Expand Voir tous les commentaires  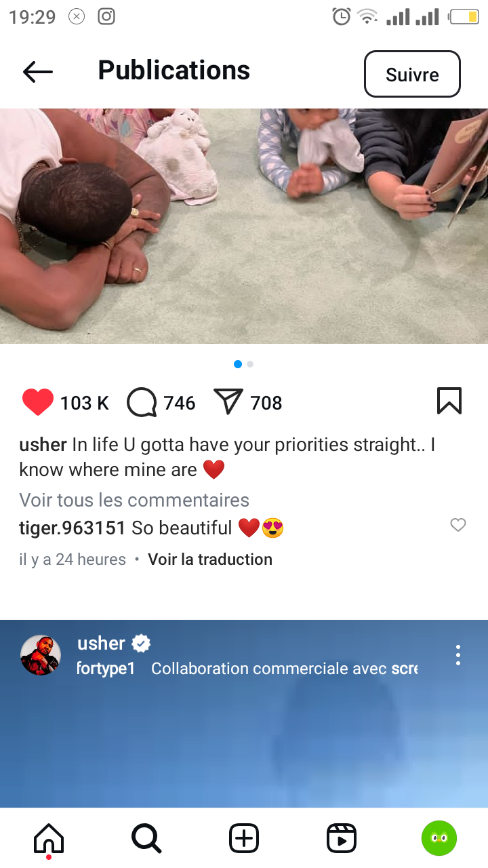click(134, 500)
